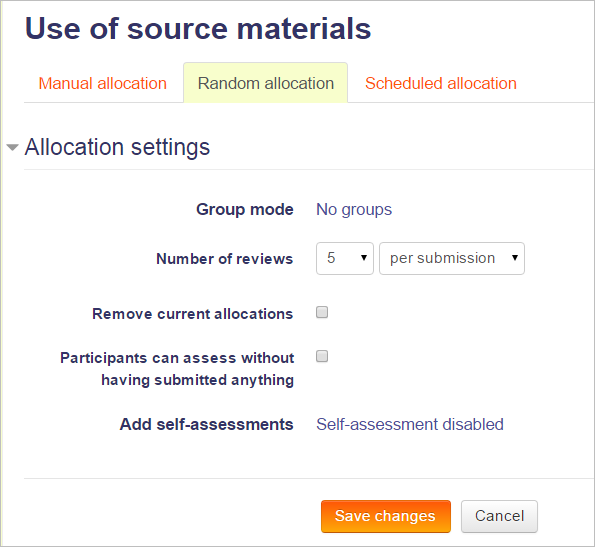Switch to the Scheduled allocation tab
This screenshot has height=547, width=595.
click(x=441, y=83)
